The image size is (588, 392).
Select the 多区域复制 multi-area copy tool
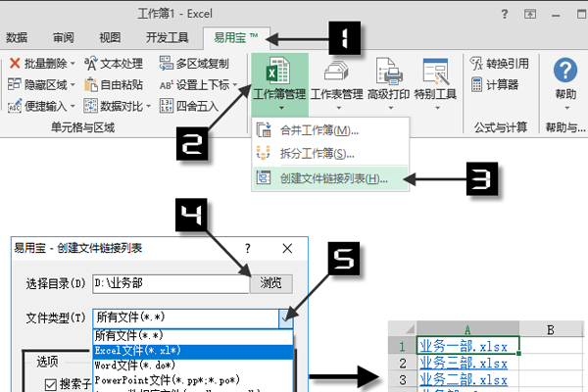(x=194, y=64)
